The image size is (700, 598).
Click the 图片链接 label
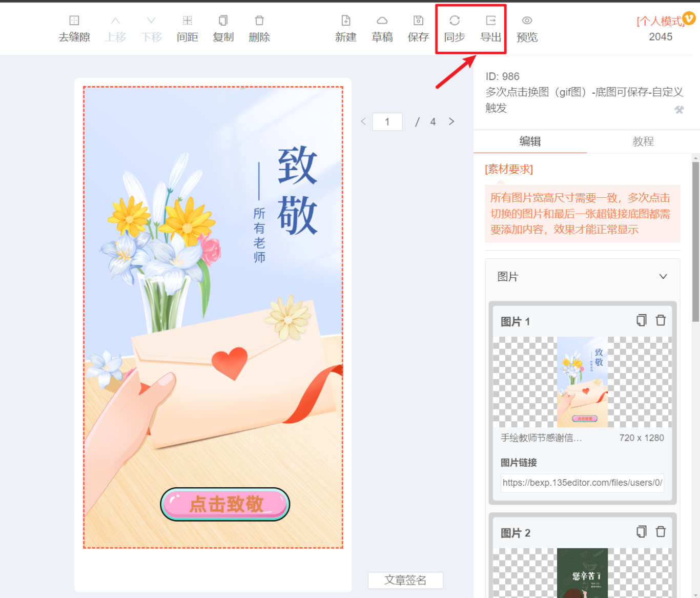point(519,463)
